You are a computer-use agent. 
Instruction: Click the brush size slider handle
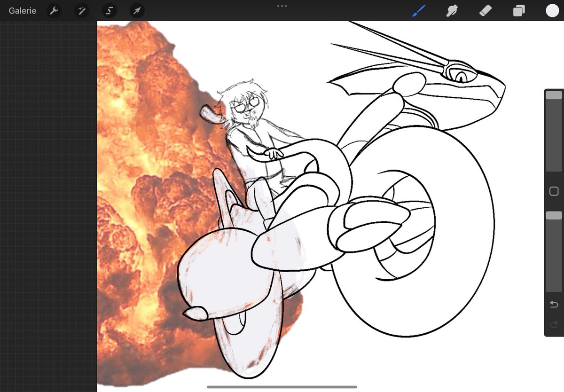[x=554, y=95]
